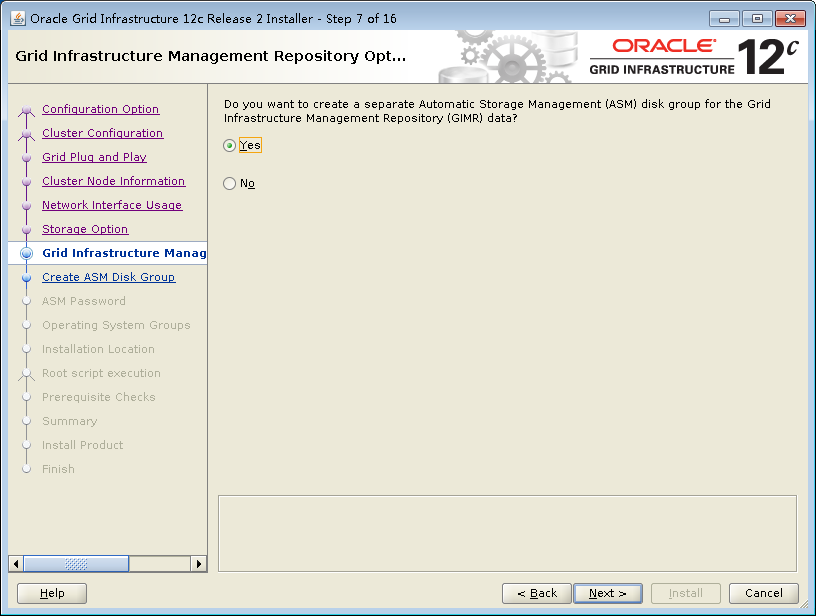This screenshot has width=816, height=616.
Task: Open the Configuration Option step link
Action: (x=100, y=109)
